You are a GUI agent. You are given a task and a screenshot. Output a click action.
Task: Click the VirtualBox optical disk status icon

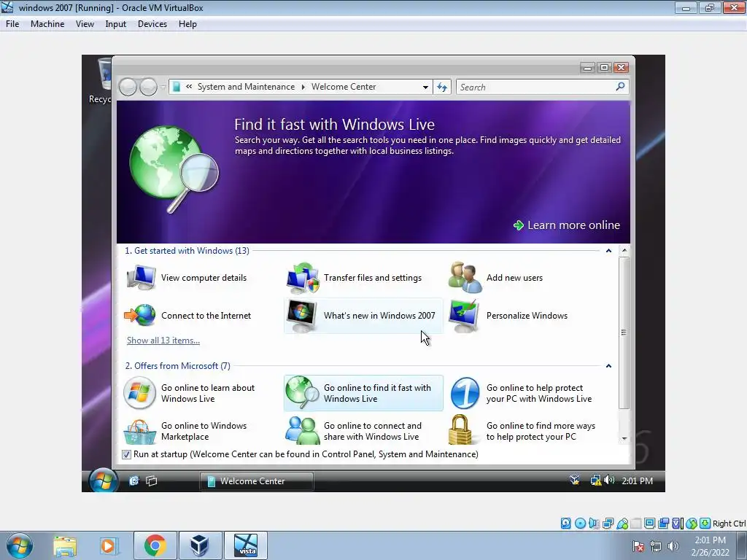580,524
